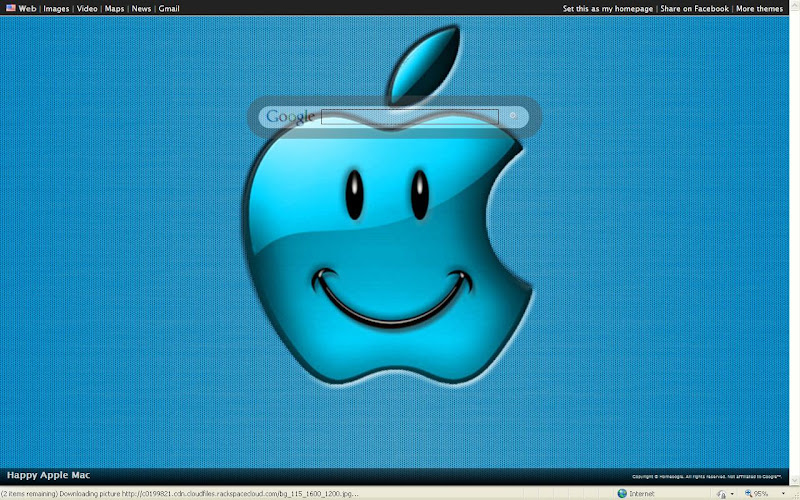Expand the zoom level dropdown arrow

click(784, 494)
